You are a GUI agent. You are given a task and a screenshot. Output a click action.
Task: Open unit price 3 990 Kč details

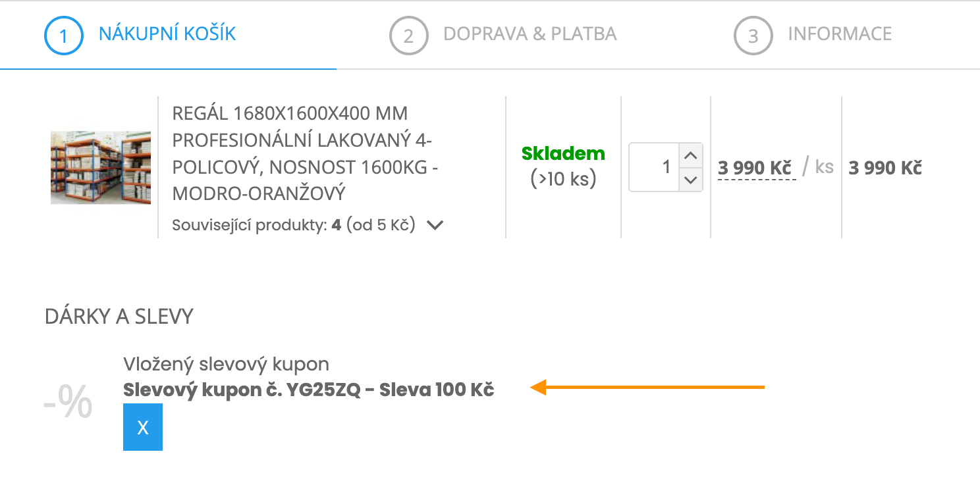755,168
